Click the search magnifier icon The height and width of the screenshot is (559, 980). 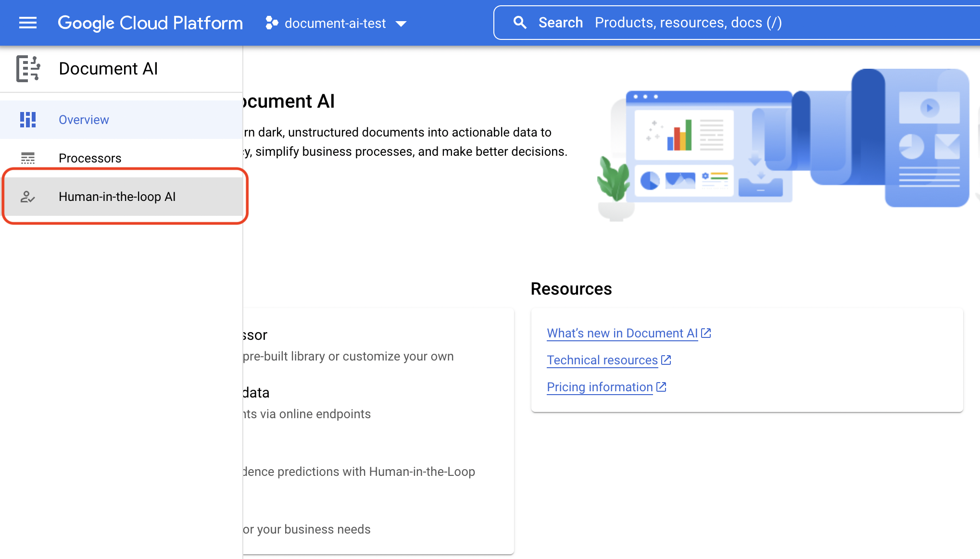click(520, 23)
